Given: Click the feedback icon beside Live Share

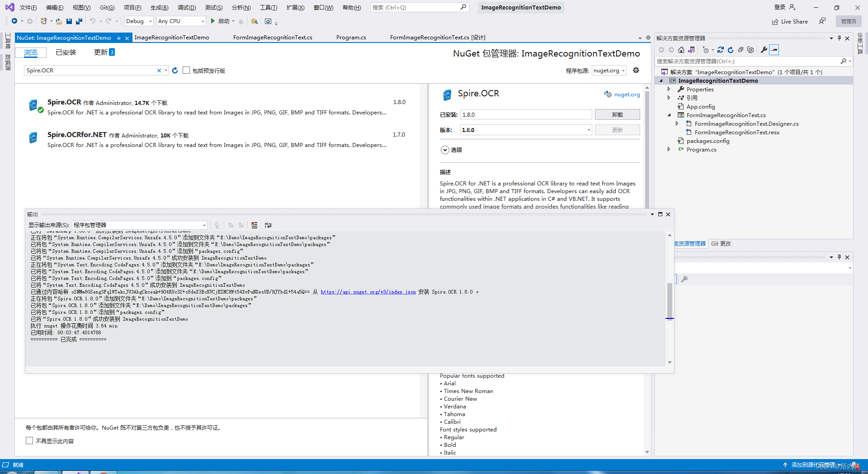Looking at the screenshot, I should coord(822,21).
